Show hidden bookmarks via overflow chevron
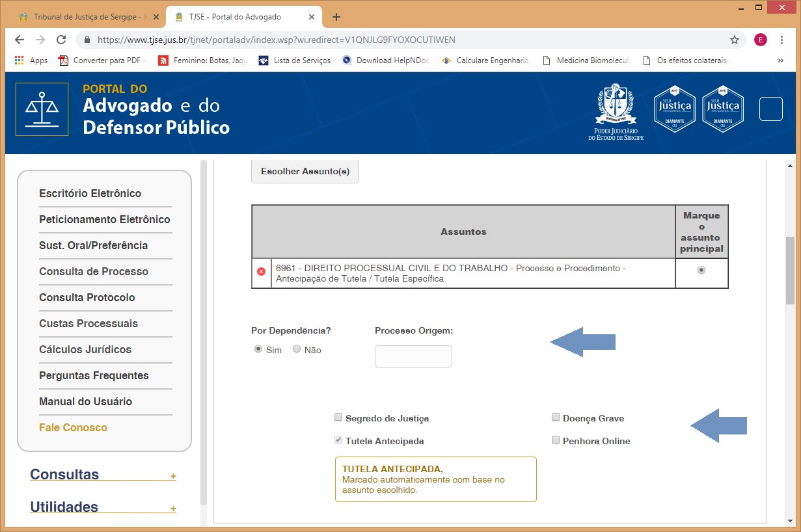Viewport: 801px width, 532px height. (x=780, y=60)
